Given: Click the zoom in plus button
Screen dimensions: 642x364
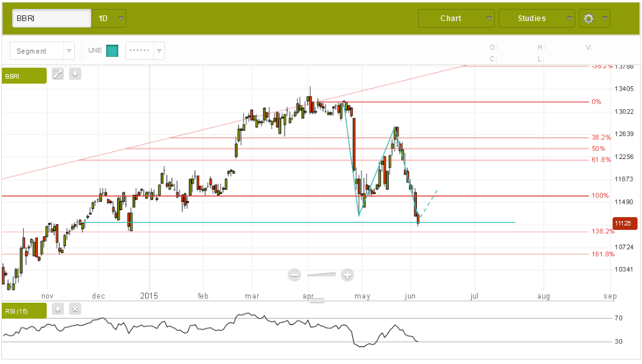Looking at the screenshot, I should pos(347,275).
